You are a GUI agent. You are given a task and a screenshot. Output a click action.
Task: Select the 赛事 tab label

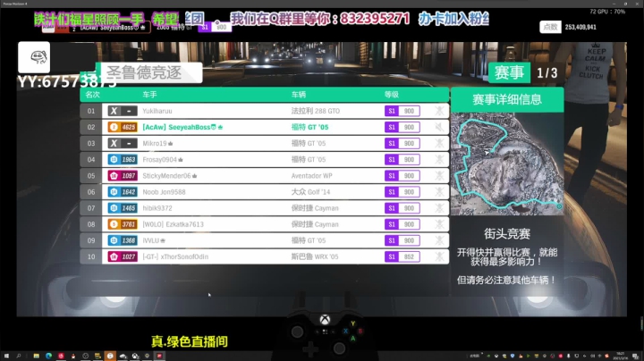[x=509, y=73]
